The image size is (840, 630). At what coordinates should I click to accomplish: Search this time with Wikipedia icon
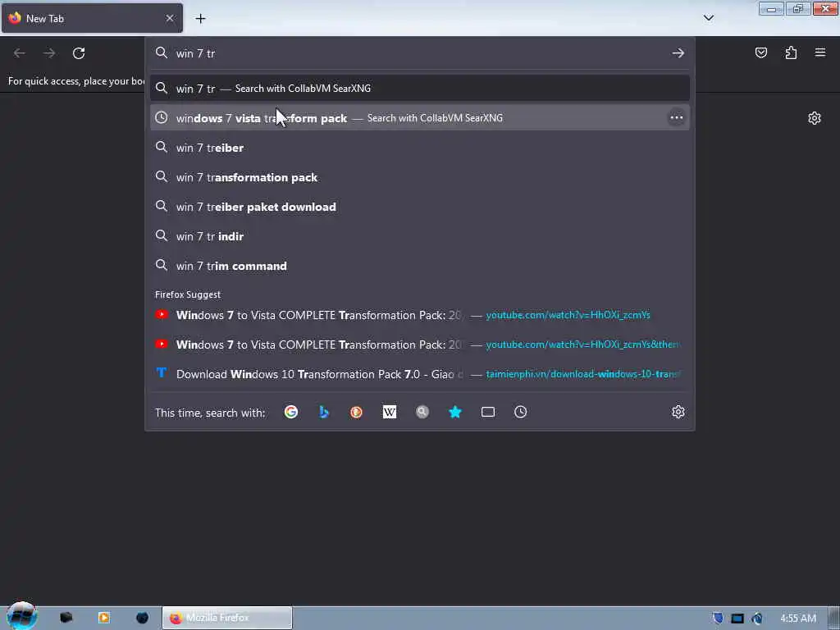(x=390, y=412)
